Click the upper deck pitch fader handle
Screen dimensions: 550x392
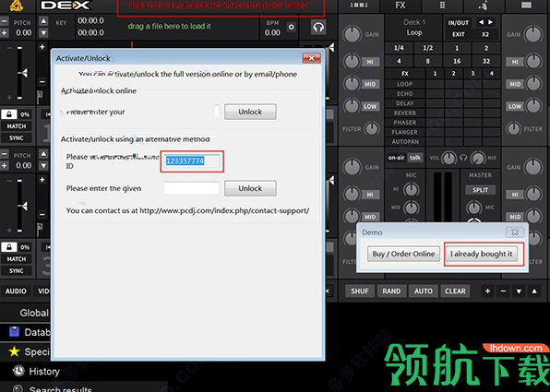point(22,73)
